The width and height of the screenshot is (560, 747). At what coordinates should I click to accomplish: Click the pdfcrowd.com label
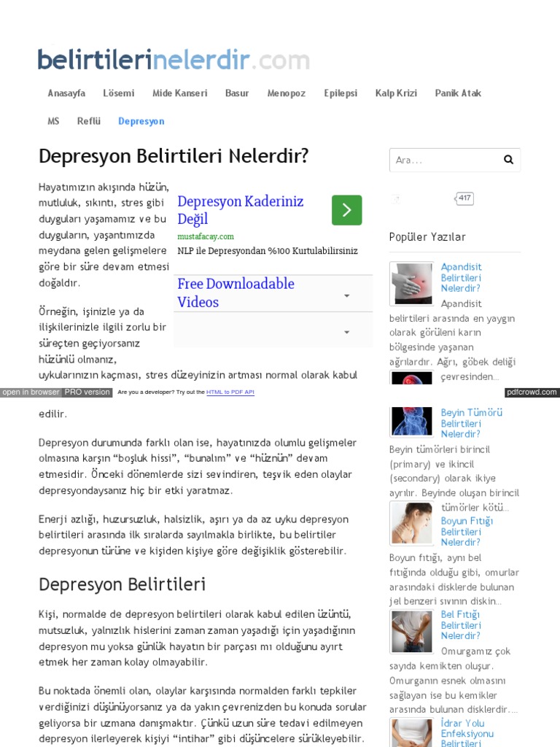click(532, 392)
